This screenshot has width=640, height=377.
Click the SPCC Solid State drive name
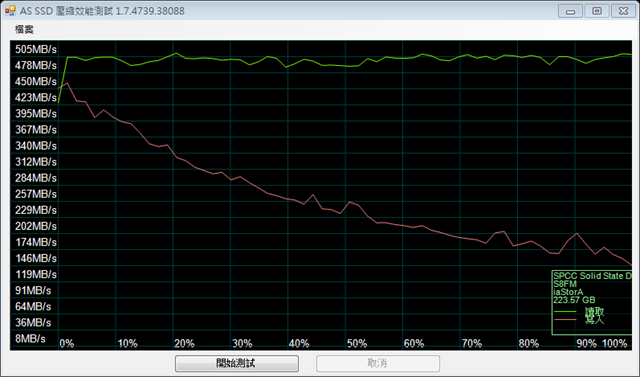pyautogui.click(x=592, y=276)
